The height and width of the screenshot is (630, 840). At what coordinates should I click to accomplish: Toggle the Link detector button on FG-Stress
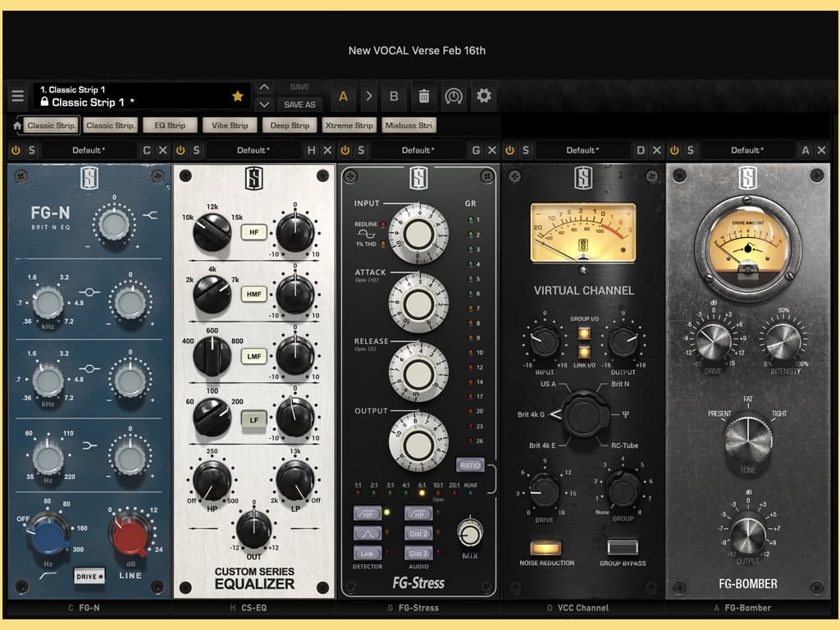tap(367, 553)
